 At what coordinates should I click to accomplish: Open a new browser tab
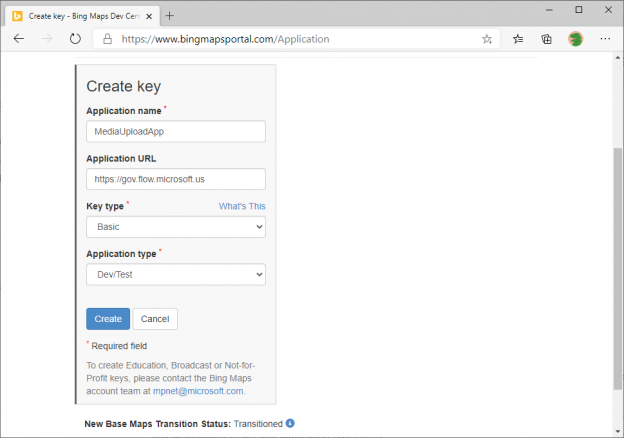(169, 15)
